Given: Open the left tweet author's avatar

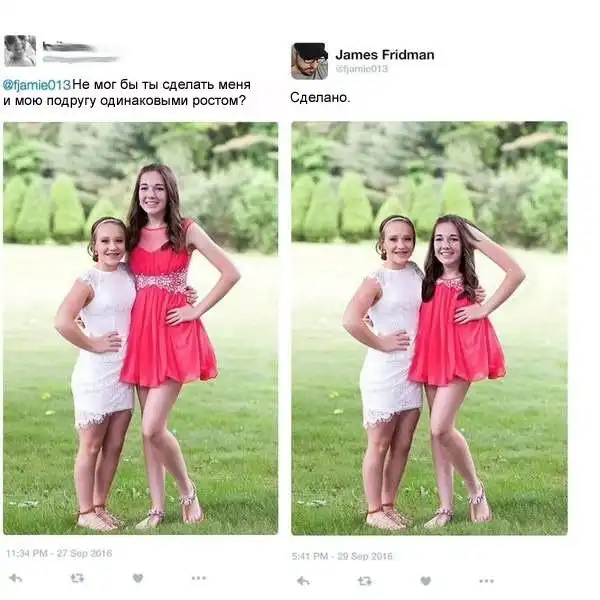Looking at the screenshot, I should (x=20, y=51).
